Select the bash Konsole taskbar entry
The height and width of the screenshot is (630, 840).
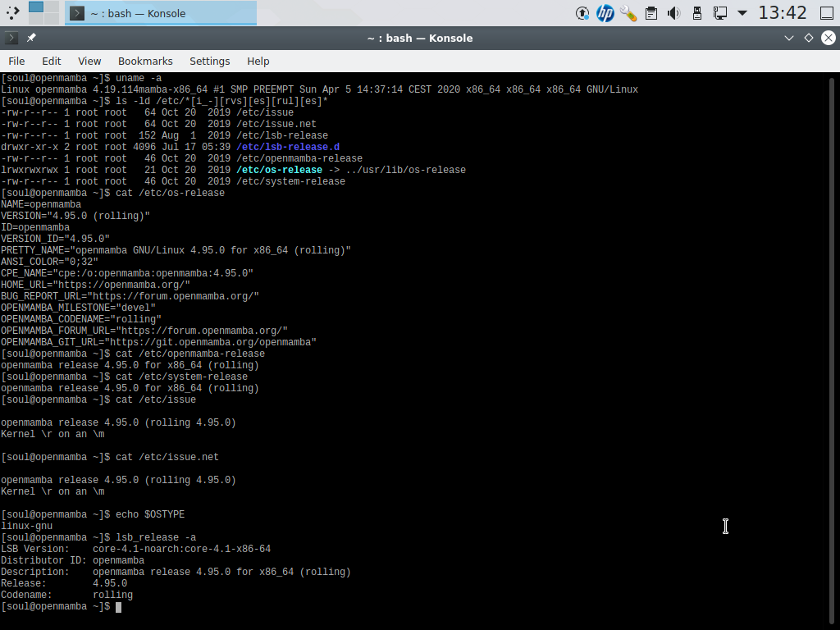coord(161,13)
